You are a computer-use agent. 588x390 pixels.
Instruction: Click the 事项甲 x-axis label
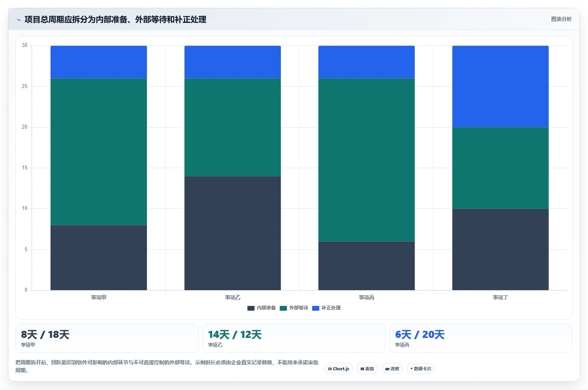click(x=99, y=298)
